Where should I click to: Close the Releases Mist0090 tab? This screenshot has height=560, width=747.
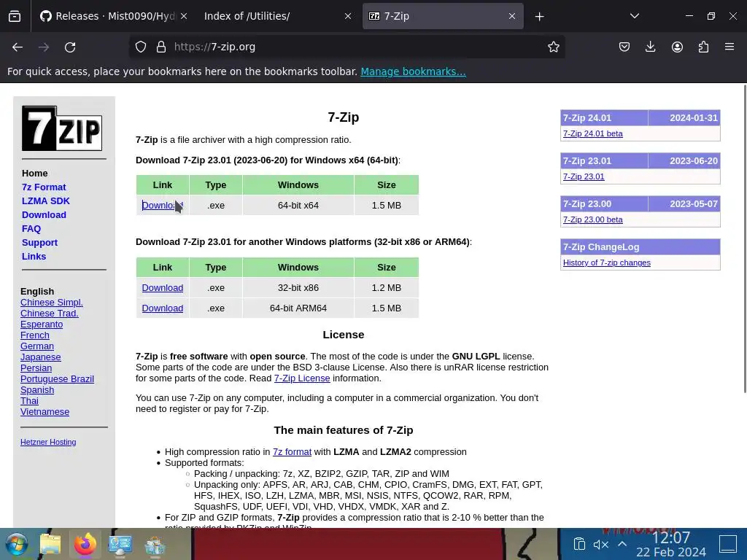coord(184,16)
